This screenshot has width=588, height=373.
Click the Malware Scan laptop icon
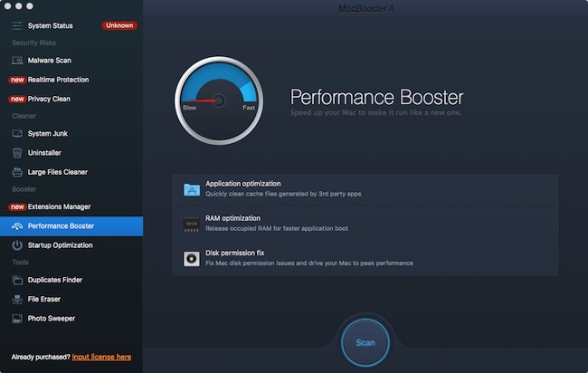17,61
